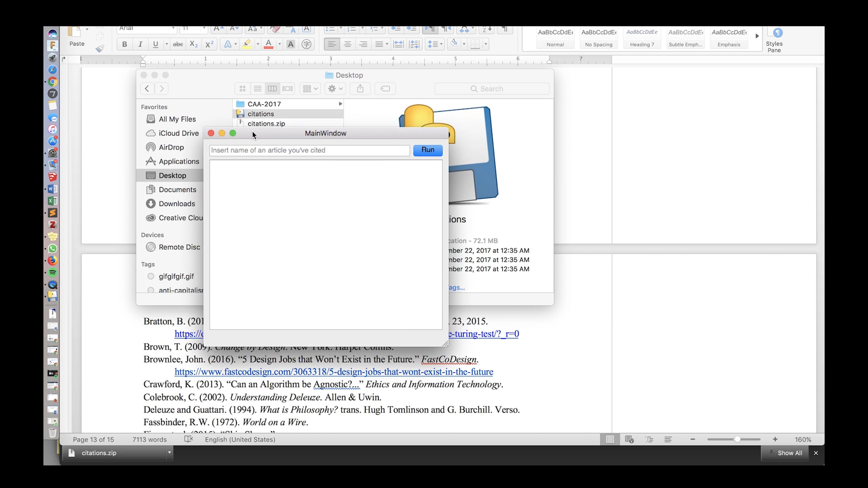Apply the Normal style

pos(555,38)
